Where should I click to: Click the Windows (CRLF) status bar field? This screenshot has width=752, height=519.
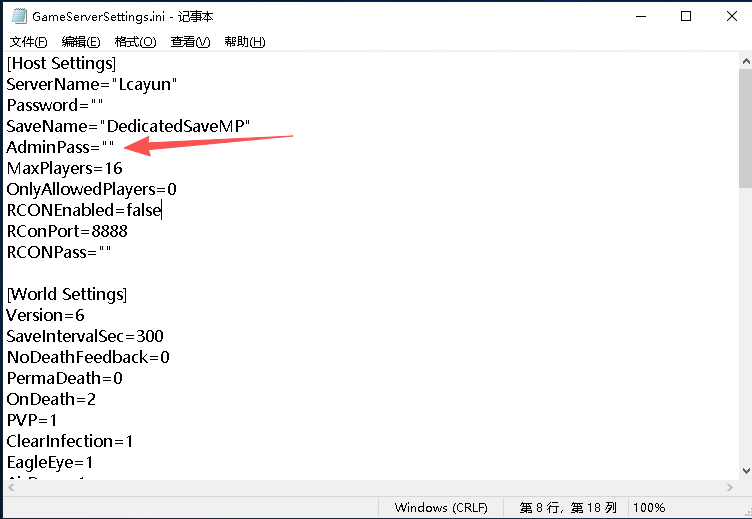click(x=441, y=508)
